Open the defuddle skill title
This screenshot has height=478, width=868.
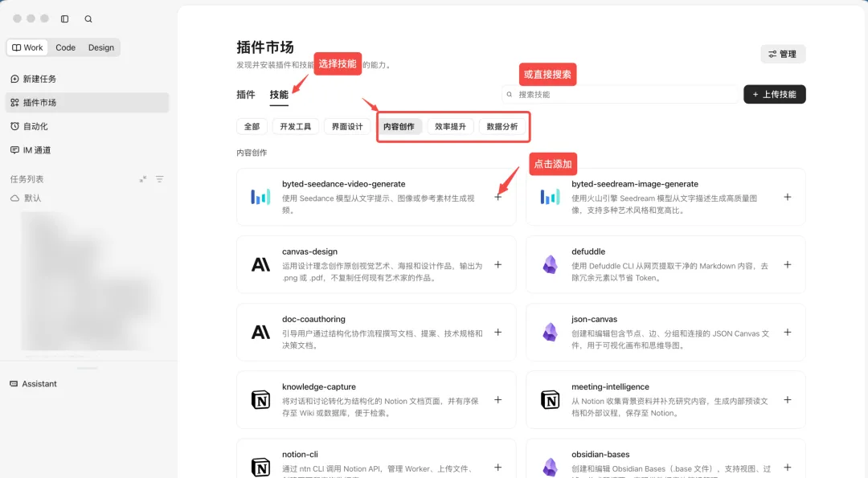click(x=588, y=251)
